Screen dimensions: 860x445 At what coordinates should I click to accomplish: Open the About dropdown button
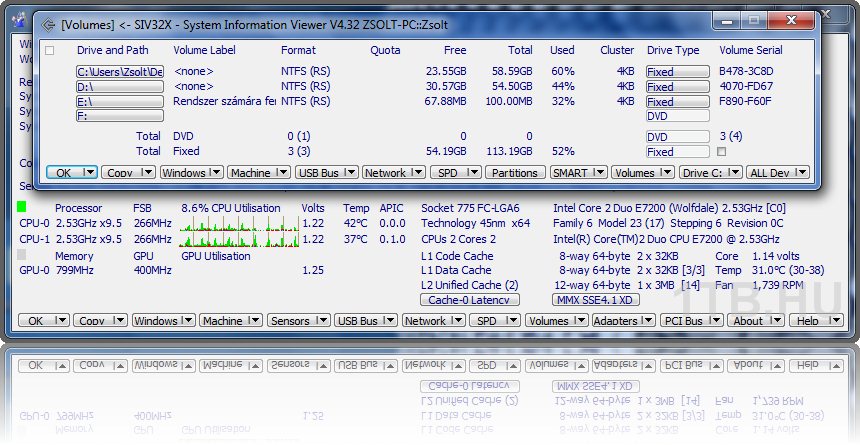coord(756,320)
